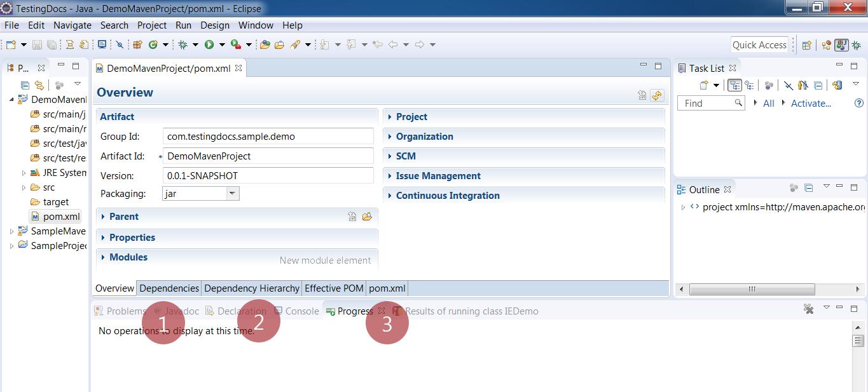The height and width of the screenshot is (392, 868).
Task: Click refresh icon in Overview header
Action: tap(657, 96)
